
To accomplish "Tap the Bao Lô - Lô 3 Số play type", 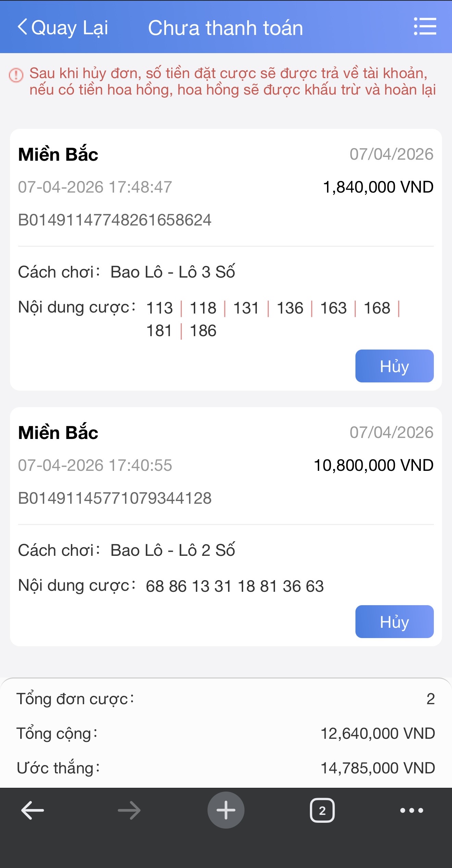I will (x=173, y=272).
